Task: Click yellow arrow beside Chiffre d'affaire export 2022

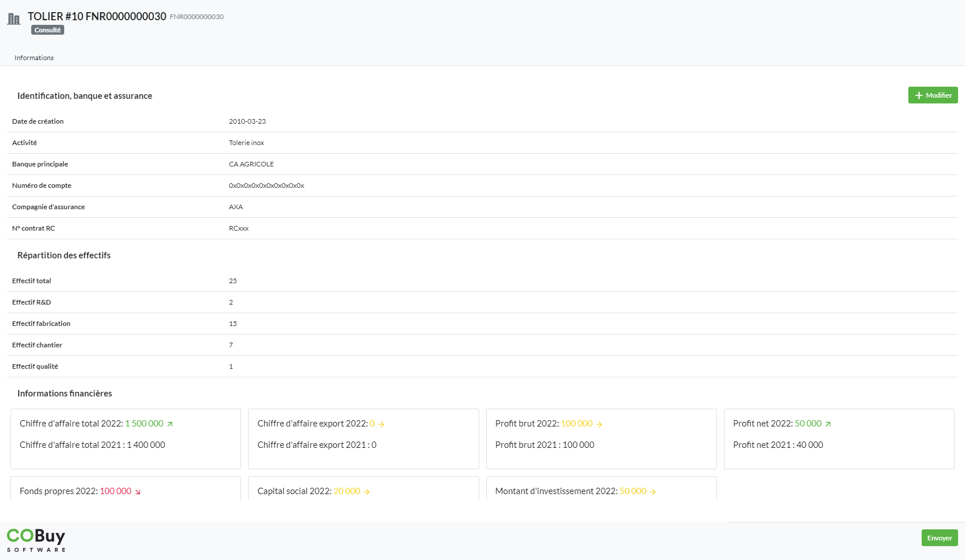Action: coord(382,424)
